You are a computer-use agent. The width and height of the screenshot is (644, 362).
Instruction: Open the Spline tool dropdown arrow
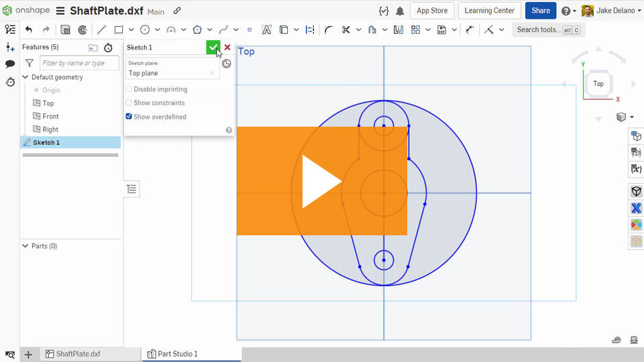point(235,29)
